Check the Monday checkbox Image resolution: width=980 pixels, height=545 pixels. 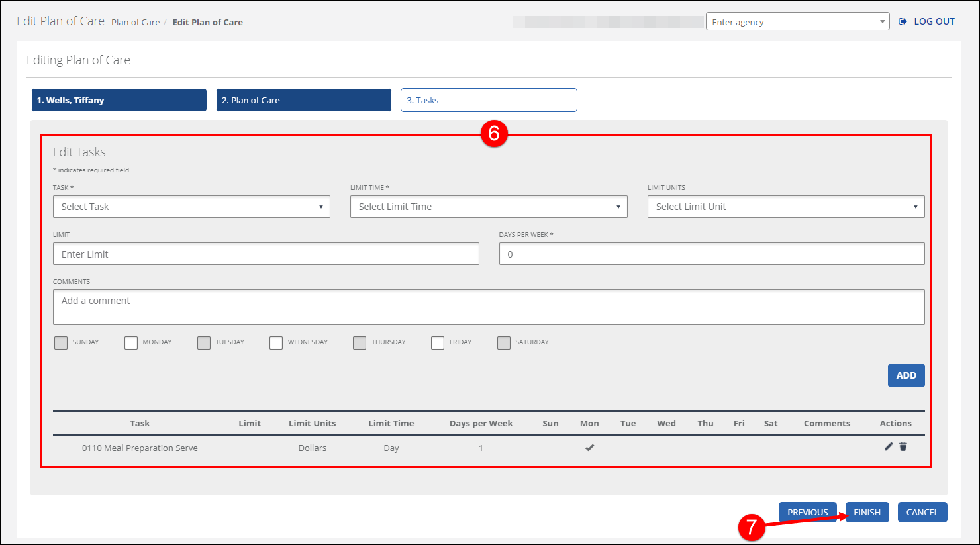click(131, 342)
